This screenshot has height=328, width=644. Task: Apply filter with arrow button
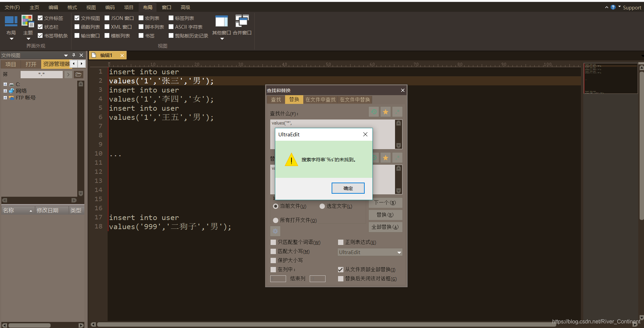[68, 75]
